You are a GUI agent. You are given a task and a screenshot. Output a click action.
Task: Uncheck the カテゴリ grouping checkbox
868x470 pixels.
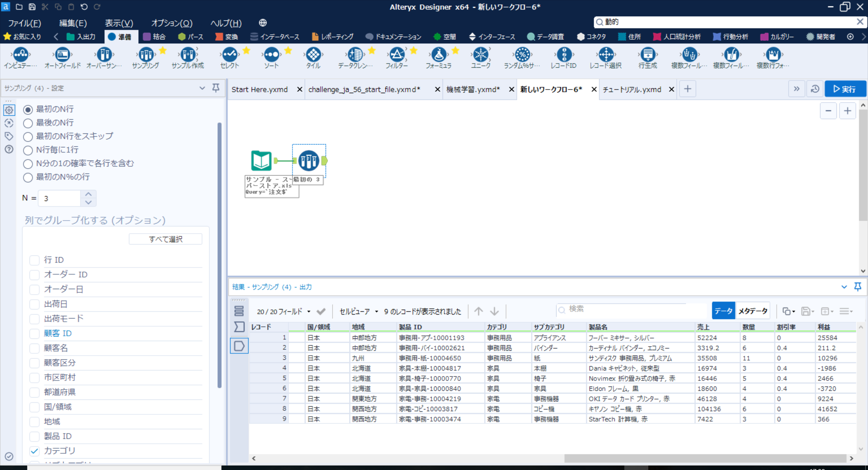34,451
